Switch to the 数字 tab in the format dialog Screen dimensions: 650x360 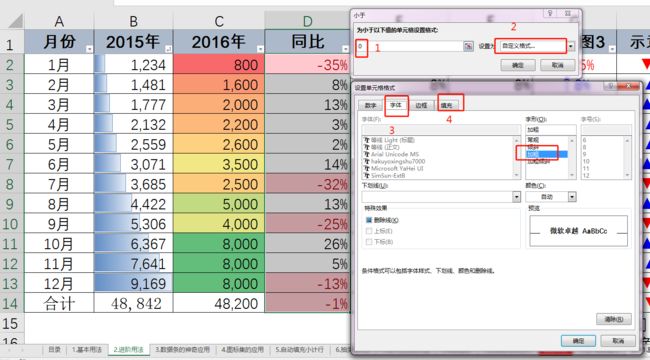[x=370, y=105]
